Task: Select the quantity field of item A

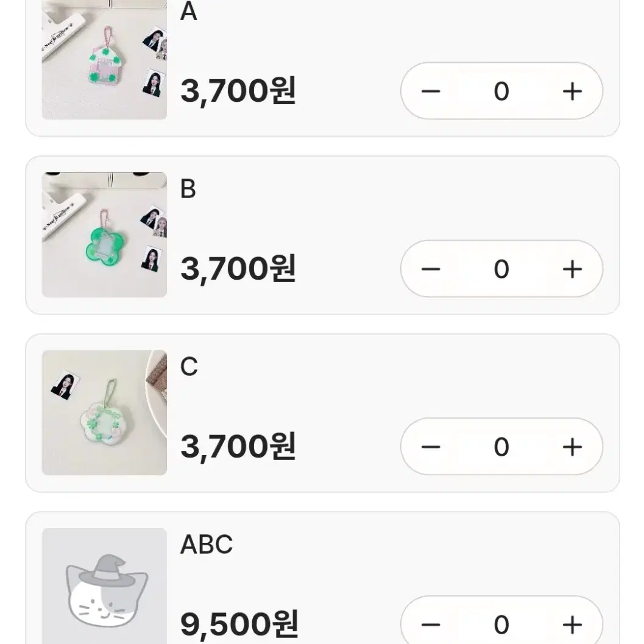Action: pyautogui.click(x=501, y=91)
